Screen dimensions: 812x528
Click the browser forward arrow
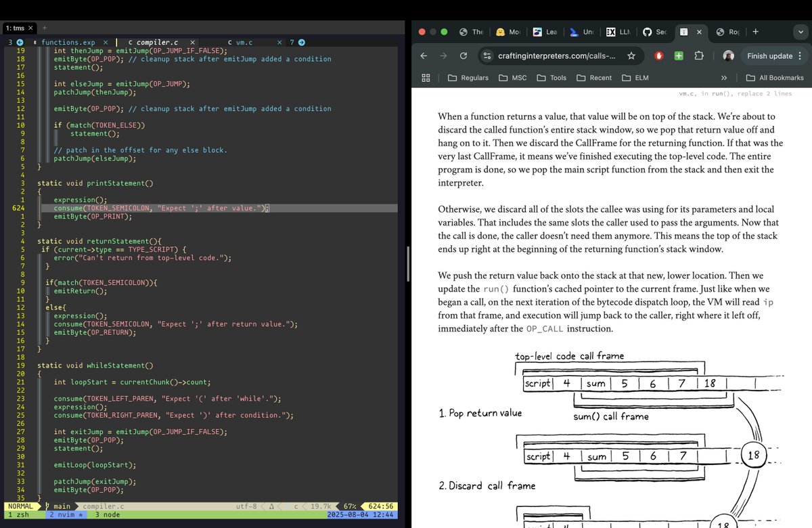[x=443, y=56]
